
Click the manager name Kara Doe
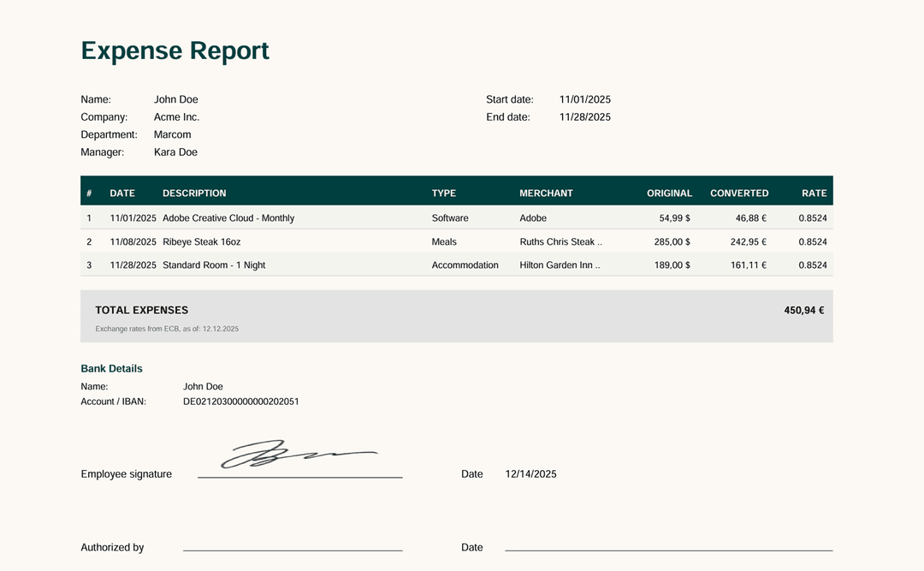pyautogui.click(x=175, y=152)
